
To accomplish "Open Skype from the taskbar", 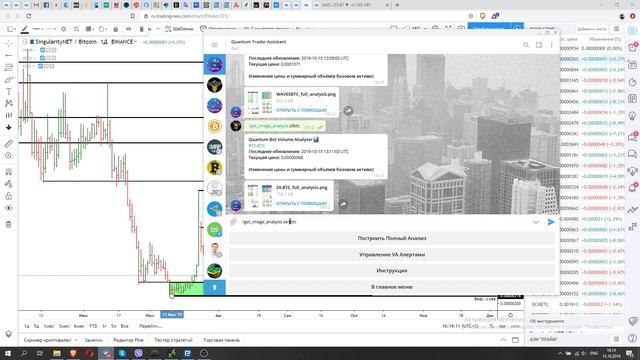I will (x=122, y=353).
